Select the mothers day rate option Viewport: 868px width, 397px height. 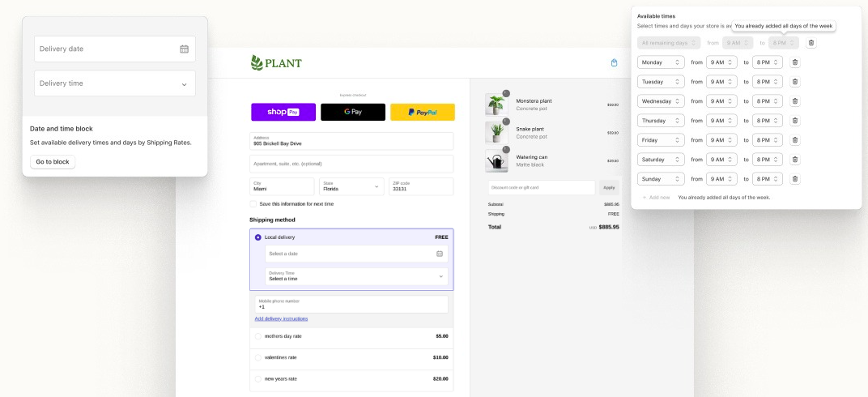pyautogui.click(x=258, y=335)
